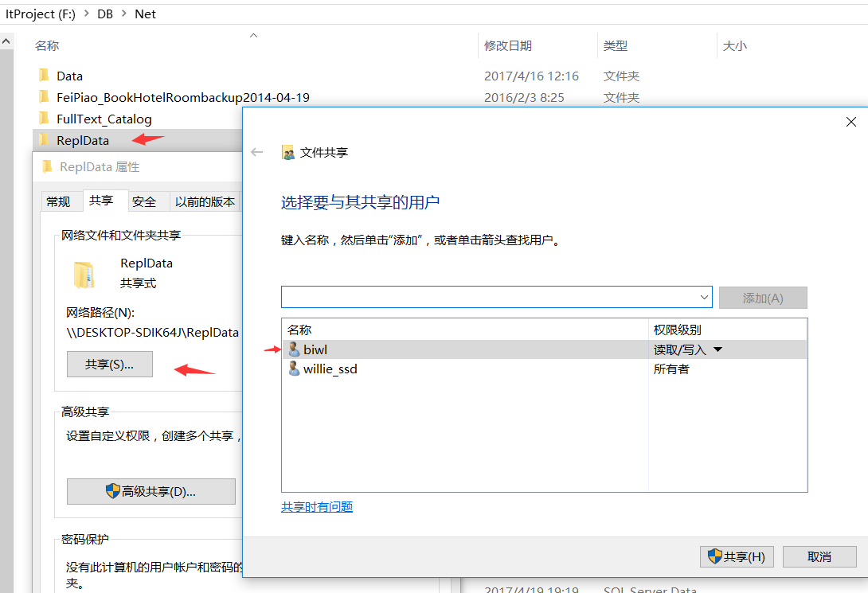The width and height of the screenshot is (868, 593).
Task: Click the 共享(S)... button
Action: click(109, 365)
